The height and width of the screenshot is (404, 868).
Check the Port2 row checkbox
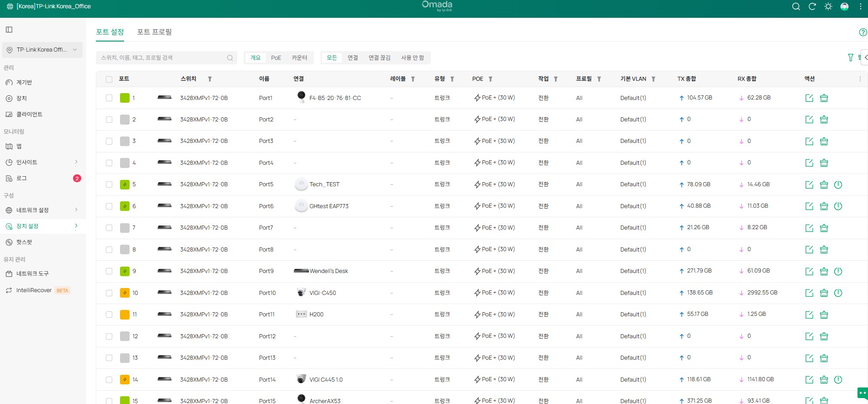pyautogui.click(x=109, y=120)
